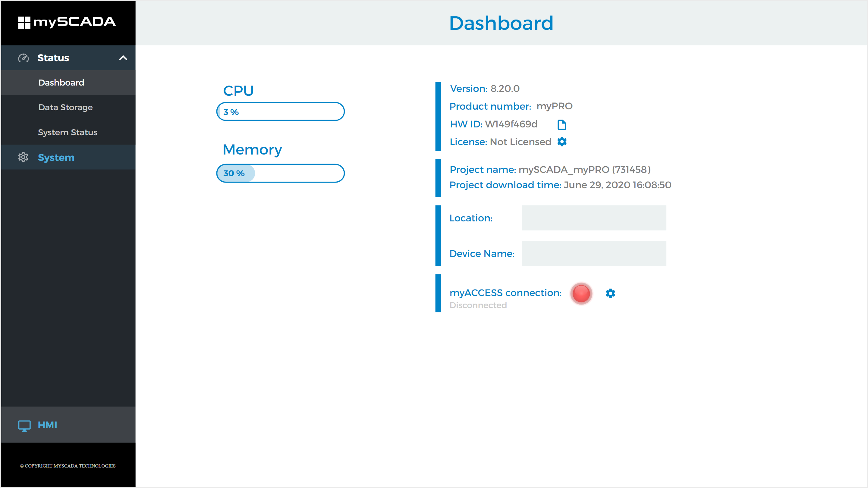This screenshot has width=868, height=488.
Task: Open the HMI section
Action: 68,425
